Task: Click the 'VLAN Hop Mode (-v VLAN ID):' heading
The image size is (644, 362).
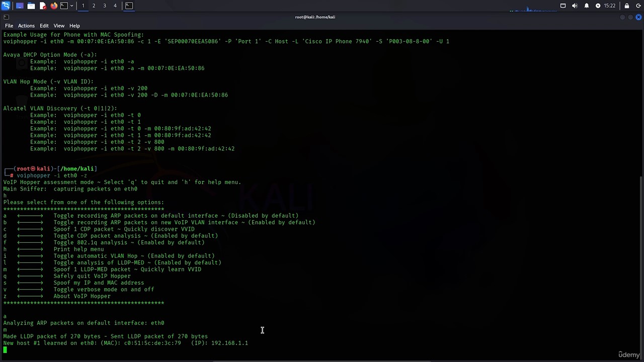Action: coord(48,81)
